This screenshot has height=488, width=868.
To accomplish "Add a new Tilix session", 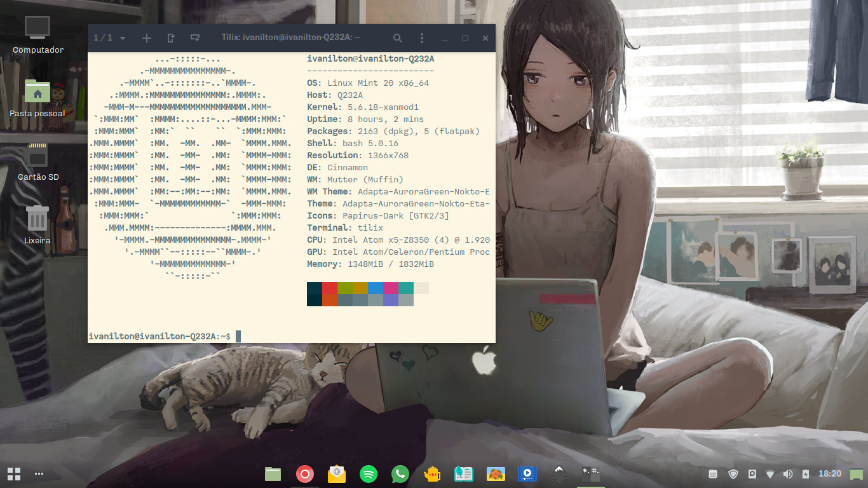I will [x=147, y=38].
